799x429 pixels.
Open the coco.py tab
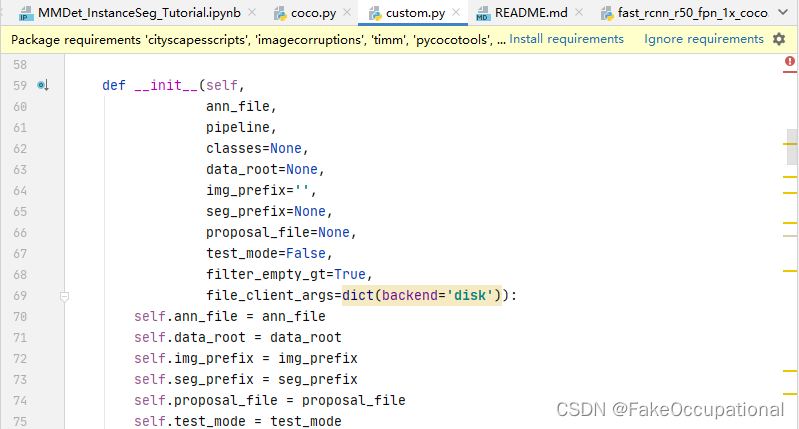coord(313,13)
